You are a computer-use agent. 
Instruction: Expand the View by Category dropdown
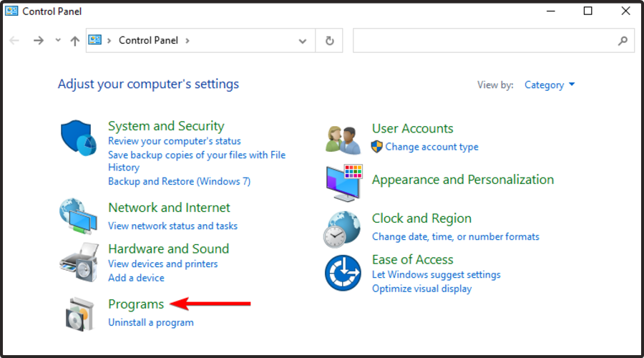550,85
